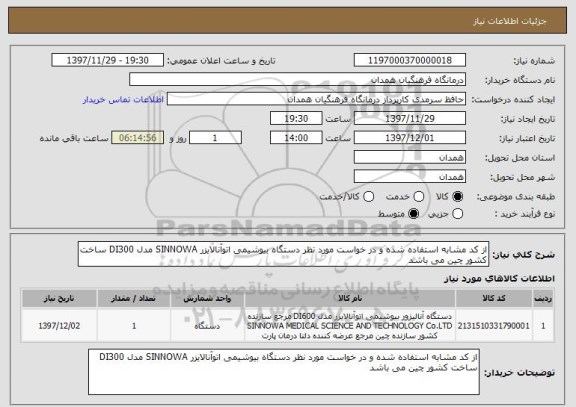
Task: Click the کد کالا column header
Action: point(493,299)
